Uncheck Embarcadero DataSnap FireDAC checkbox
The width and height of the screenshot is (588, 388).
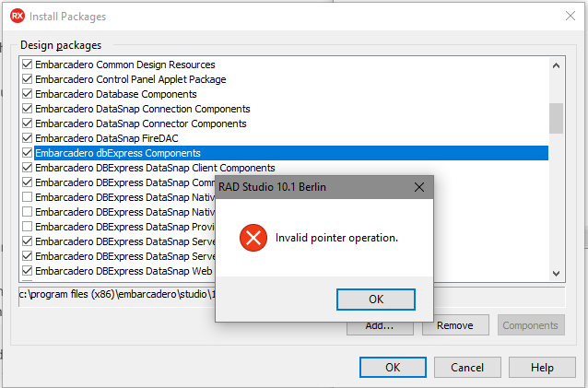point(27,138)
